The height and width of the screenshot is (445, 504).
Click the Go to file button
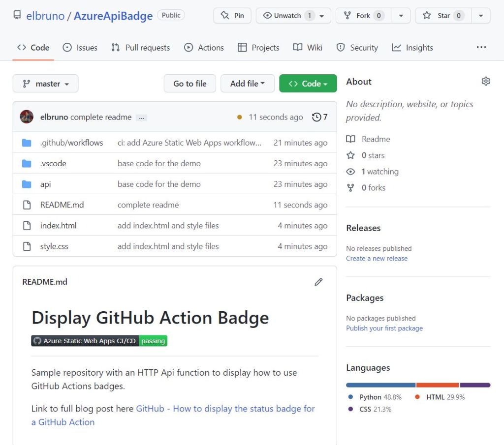tap(189, 84)
